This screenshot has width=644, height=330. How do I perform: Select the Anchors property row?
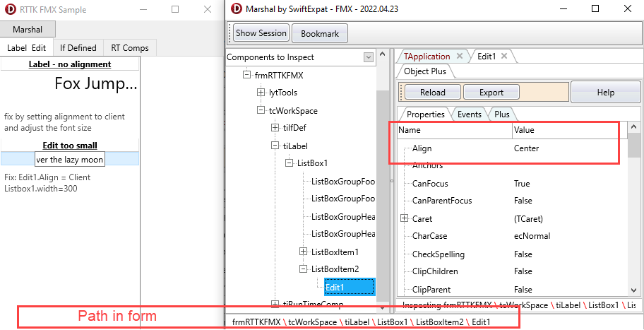tap(513, 165)
